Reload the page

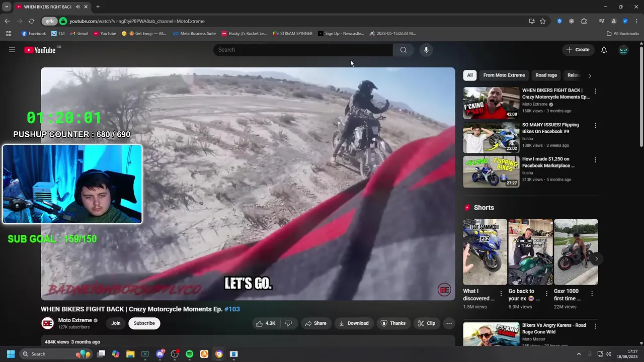click(x=31, y=21)
